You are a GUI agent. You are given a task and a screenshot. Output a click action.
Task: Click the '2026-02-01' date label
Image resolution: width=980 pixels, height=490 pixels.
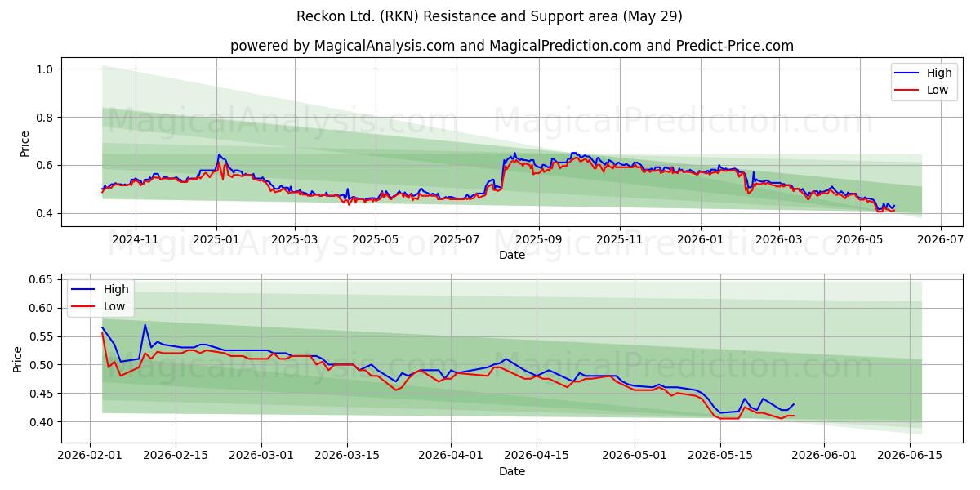[x=90, y=456]
